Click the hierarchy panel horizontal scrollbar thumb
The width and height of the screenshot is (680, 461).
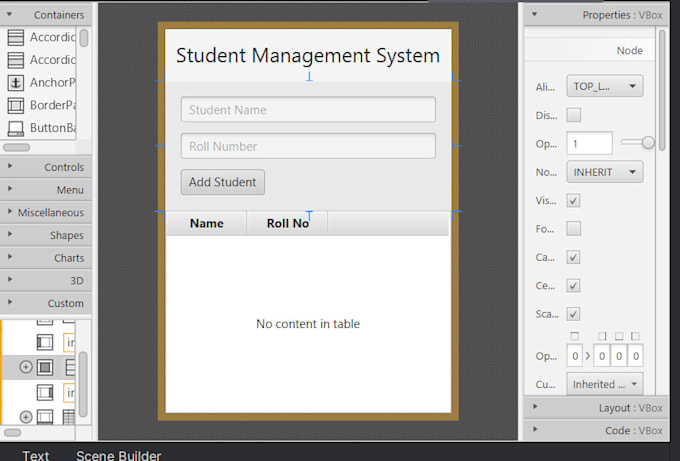point(12,433)
